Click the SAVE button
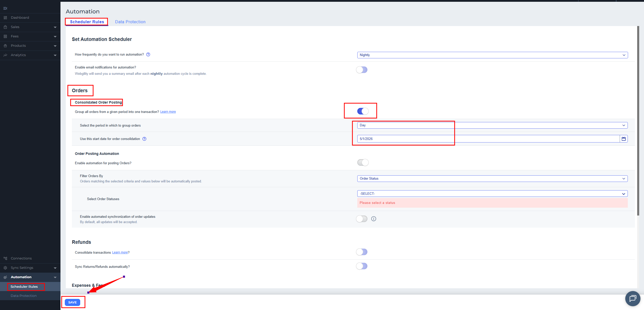The image size is (644, 310). point(72,302)
